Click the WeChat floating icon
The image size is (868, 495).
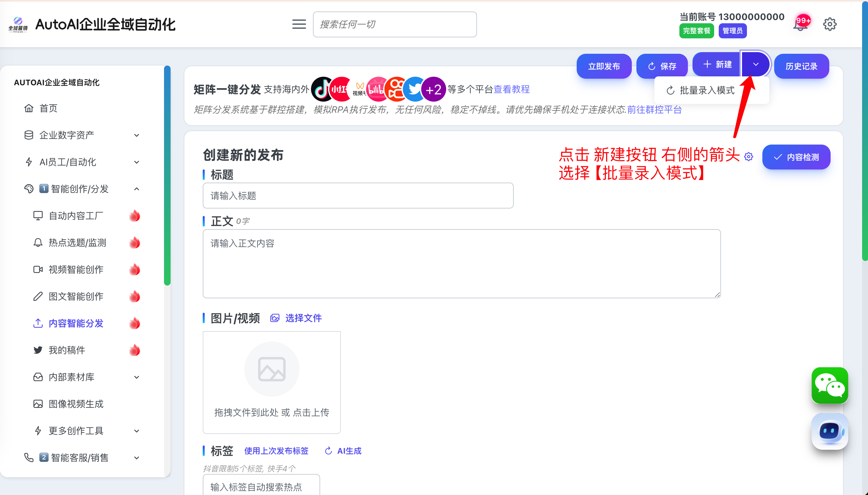830,385
